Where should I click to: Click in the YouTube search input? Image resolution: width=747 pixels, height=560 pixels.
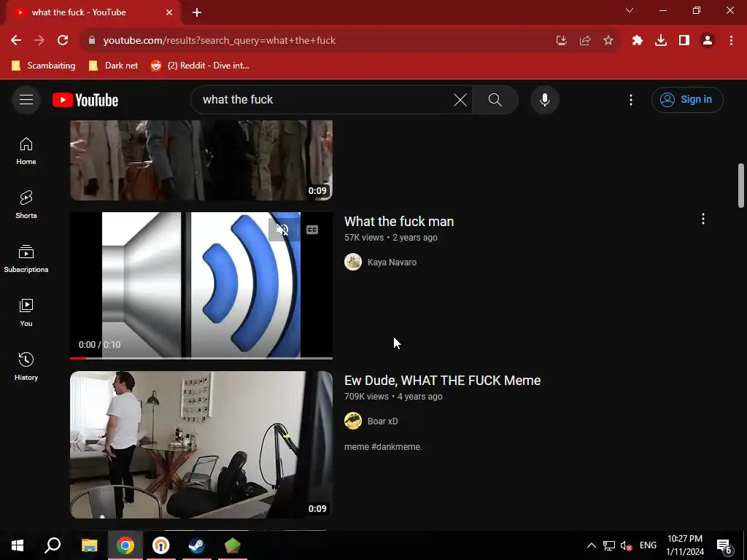(x=324, y=99)
